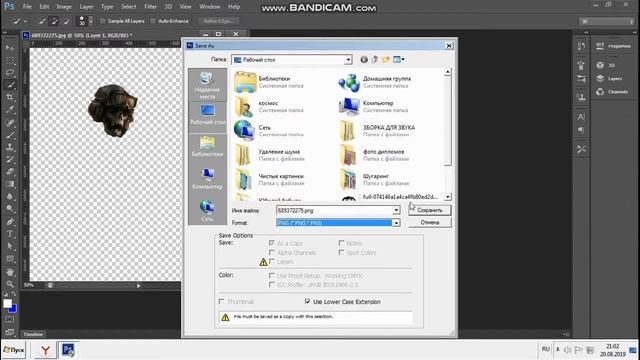Viewport: 640px width, 360px height.
Task: Open the Window menu
Action: [209, 7]
